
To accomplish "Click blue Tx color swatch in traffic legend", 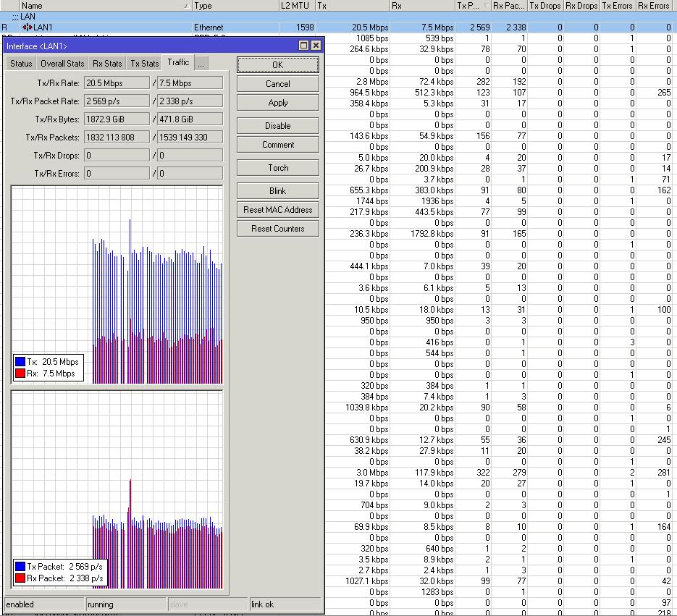I will 20,361.
